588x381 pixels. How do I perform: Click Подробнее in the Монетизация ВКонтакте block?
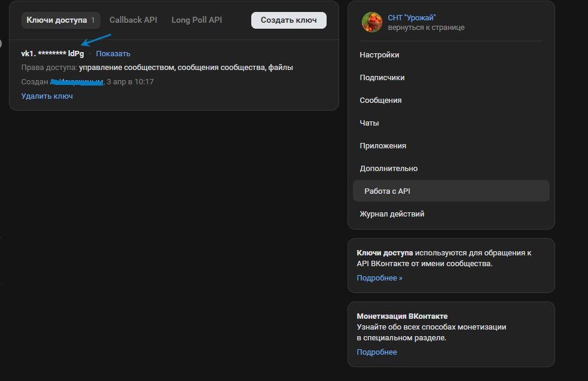pos(376,352)
